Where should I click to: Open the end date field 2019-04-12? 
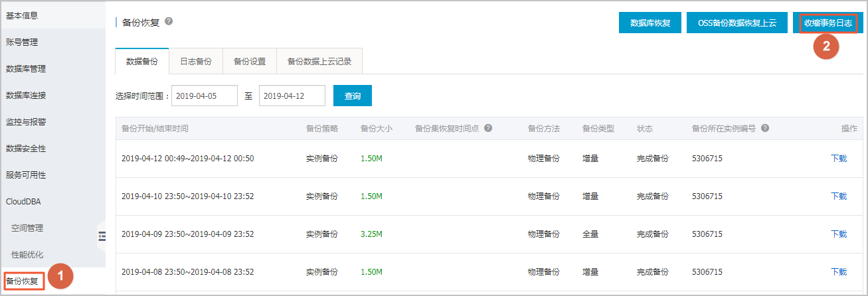(x=292, y=96)
